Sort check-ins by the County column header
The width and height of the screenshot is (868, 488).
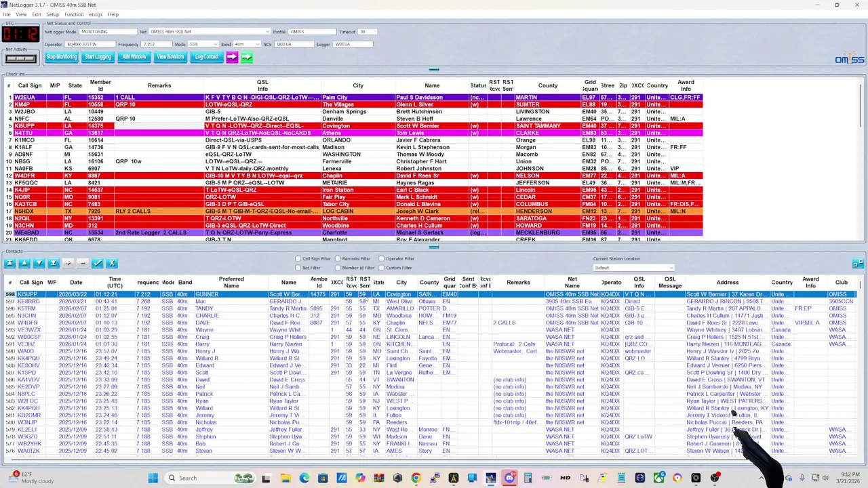(548, 85)
